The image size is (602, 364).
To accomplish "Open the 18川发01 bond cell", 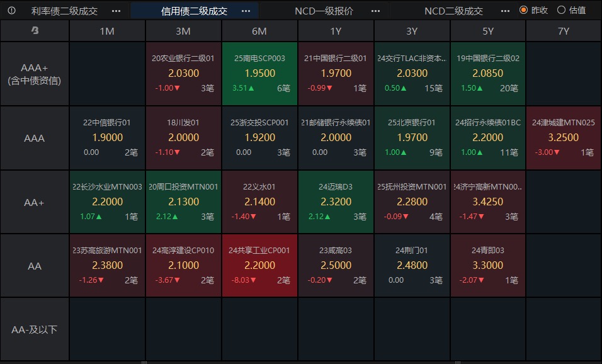I will coord(183,138).
